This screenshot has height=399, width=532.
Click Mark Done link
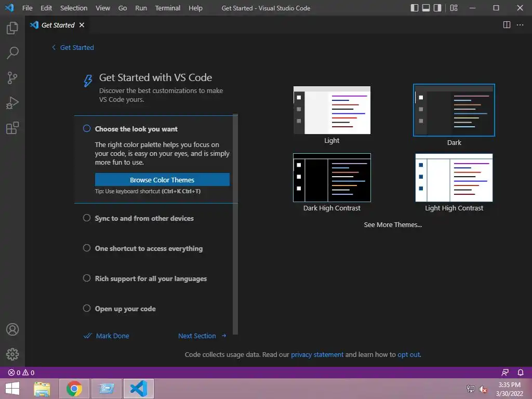pos(107,336)
